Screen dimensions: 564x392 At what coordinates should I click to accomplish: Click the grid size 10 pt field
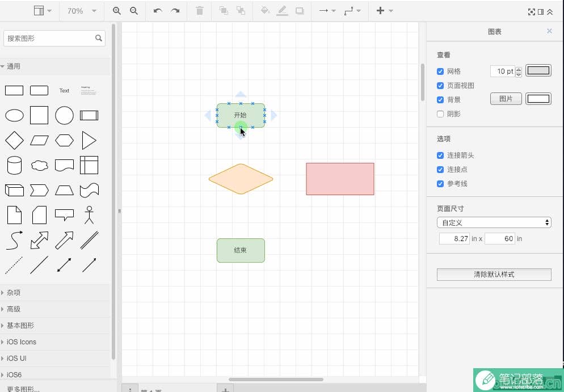[x=503, y=71]
